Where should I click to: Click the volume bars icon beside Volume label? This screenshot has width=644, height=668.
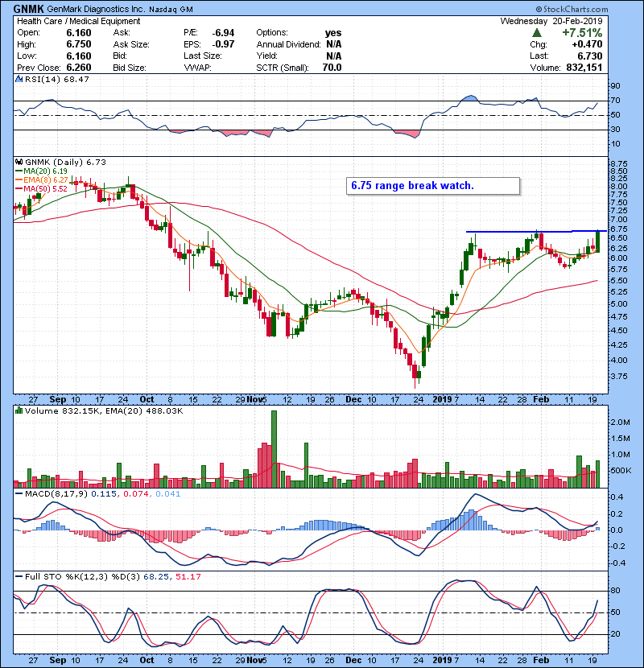[19, 410]
